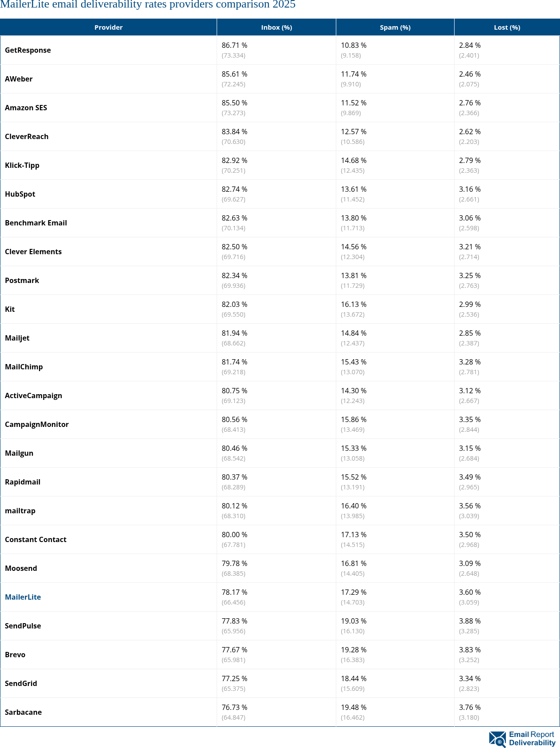Click the Provider column header
Image resolution: width=560 pixels, height=748 pixels.
tap(109, 27)
